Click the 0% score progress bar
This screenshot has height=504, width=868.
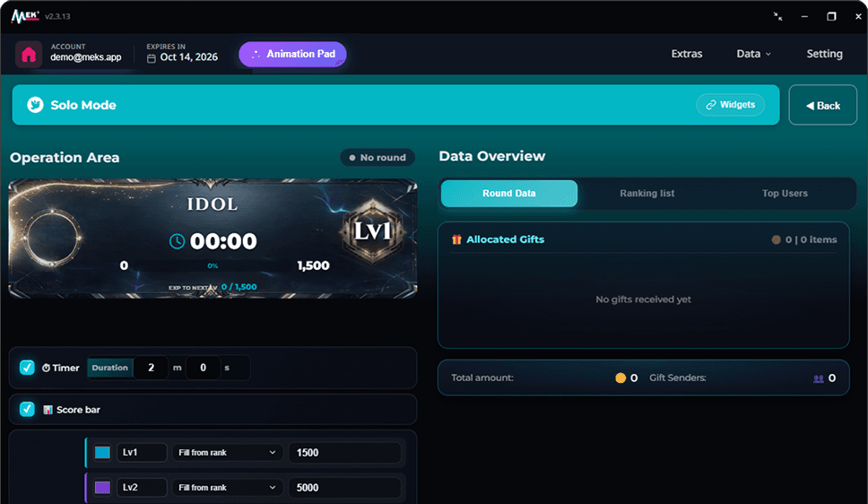click(213, 265)
